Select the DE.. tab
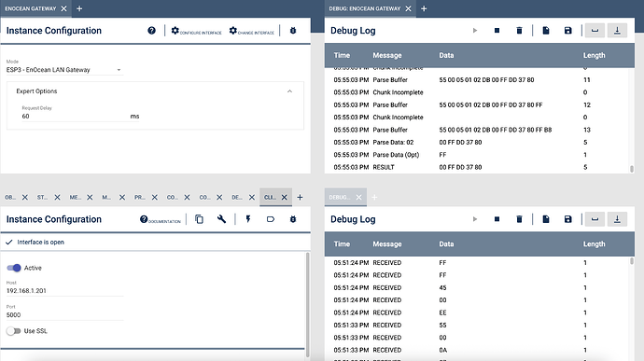Screen dimensions: 644x361 pyautogui.click(x=237, y=198)
